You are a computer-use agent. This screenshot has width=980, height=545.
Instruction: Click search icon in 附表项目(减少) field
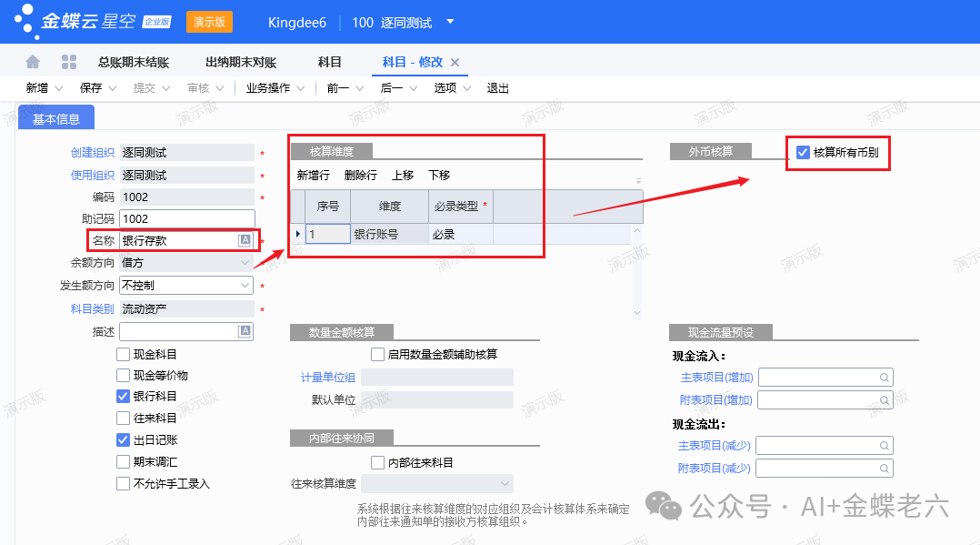(883, 469)
